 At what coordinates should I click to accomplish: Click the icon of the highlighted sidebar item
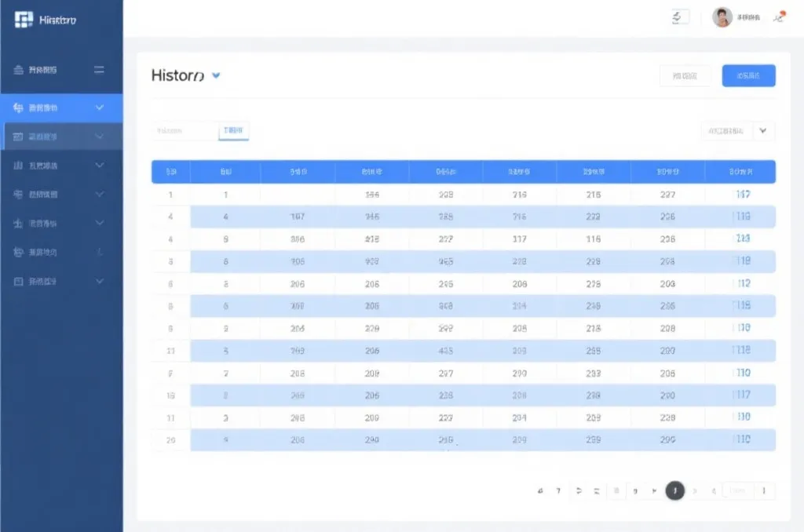pos(19,107)
